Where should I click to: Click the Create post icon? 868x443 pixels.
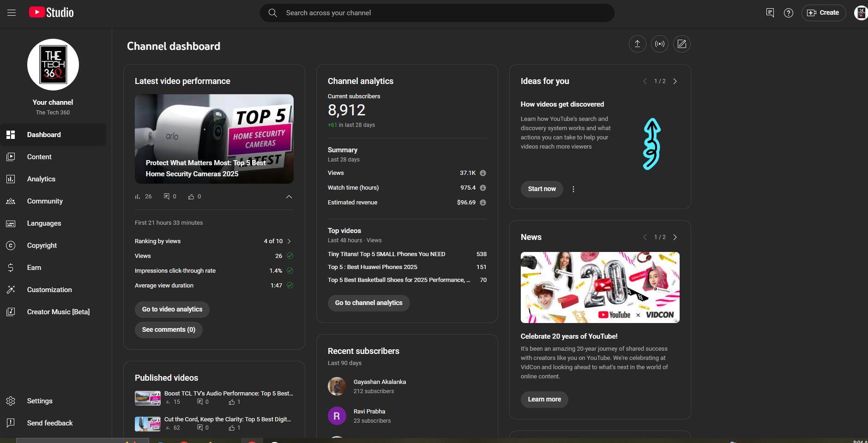tap(682, 44)
